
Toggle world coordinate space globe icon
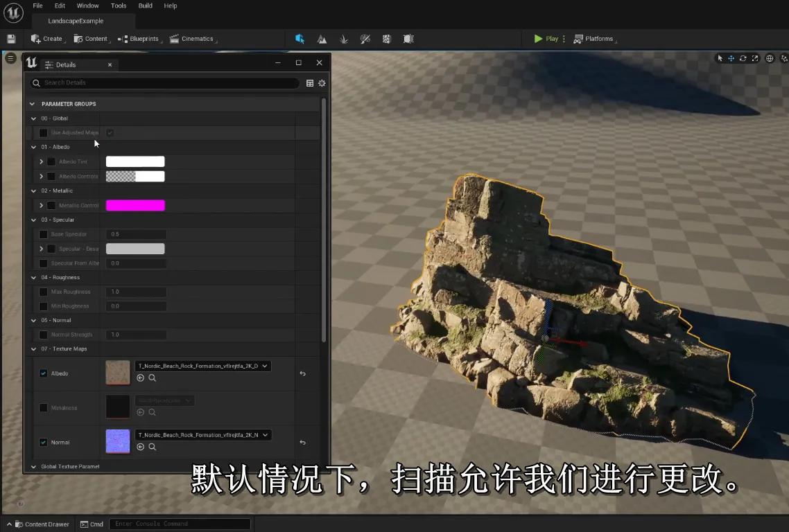point(770,58)
